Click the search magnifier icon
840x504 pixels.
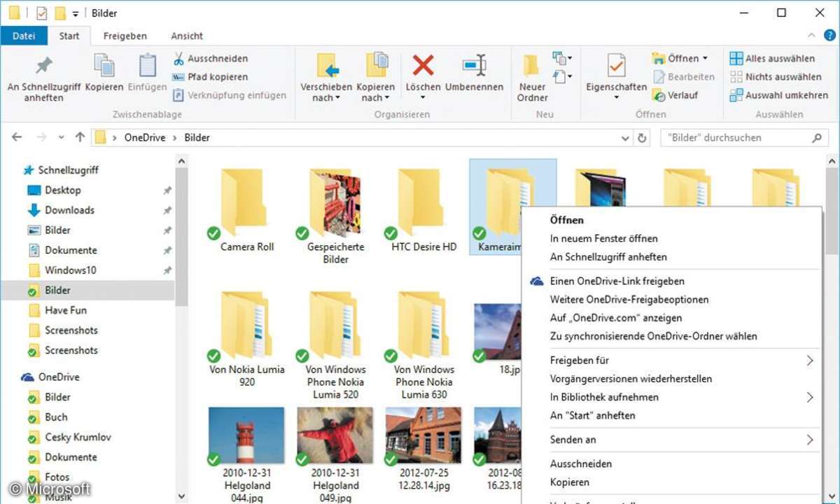click(x=816, y=138)
